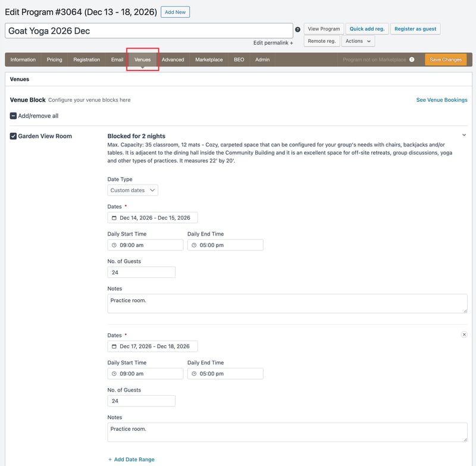
Task: Click the info icon beside Program not on Marketplace
Action: coord(411,60)
